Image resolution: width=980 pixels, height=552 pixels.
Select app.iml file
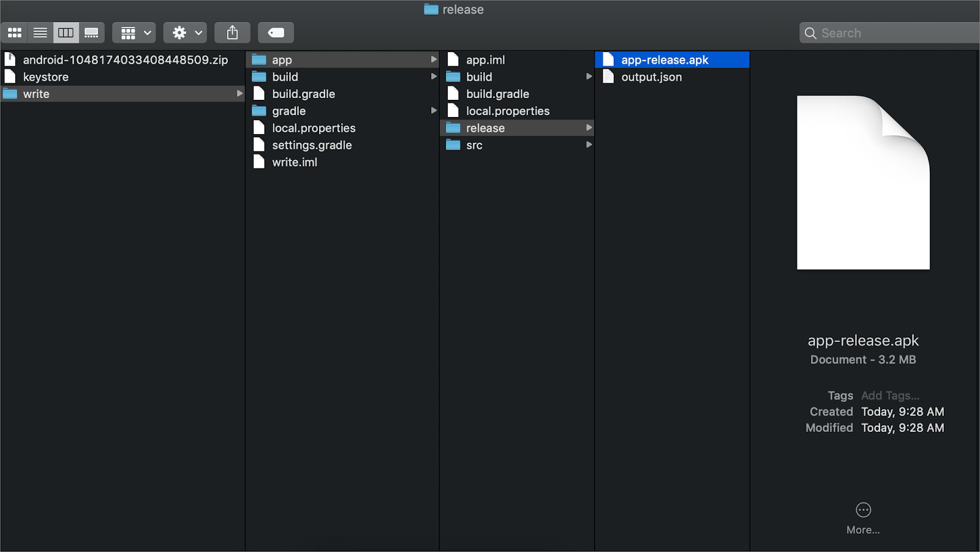(518, 59)
